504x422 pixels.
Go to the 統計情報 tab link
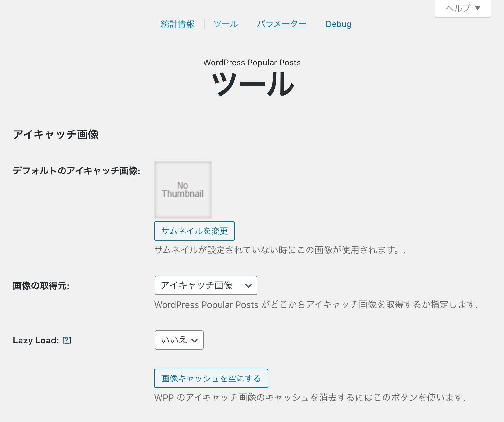click(x=178, y=24)
